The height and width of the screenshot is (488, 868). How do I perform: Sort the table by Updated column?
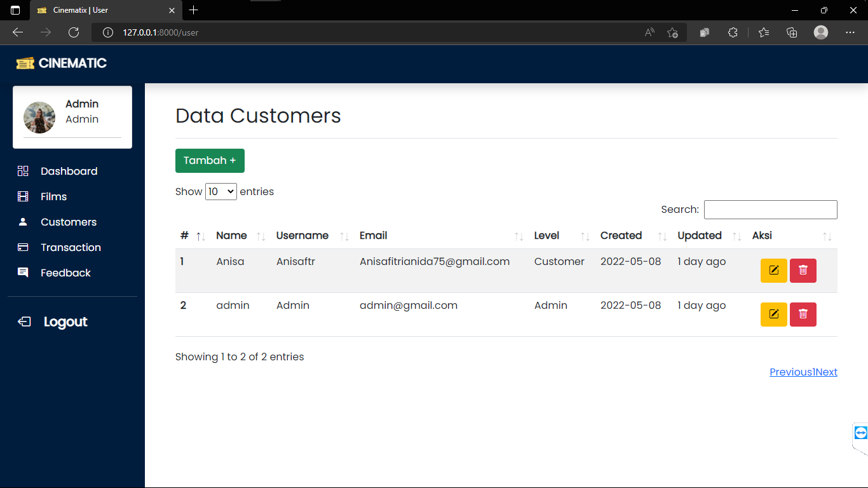click(710, 236)
